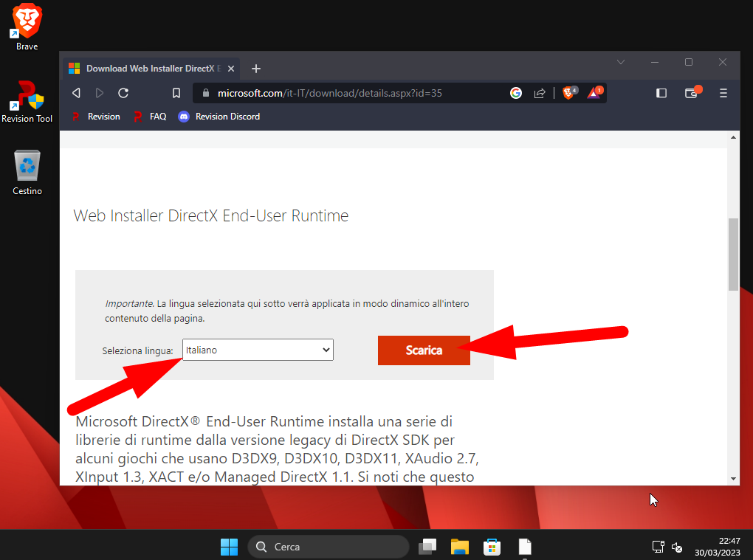Share this page via share icon

click(x=540, y=93)
